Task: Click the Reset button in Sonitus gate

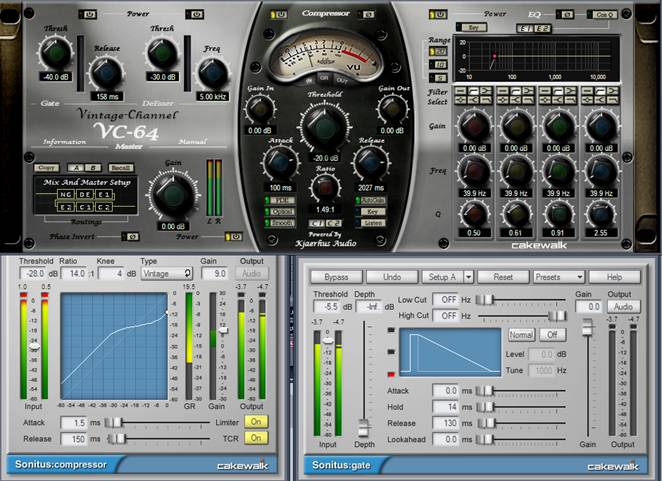Action: point(503,277)
